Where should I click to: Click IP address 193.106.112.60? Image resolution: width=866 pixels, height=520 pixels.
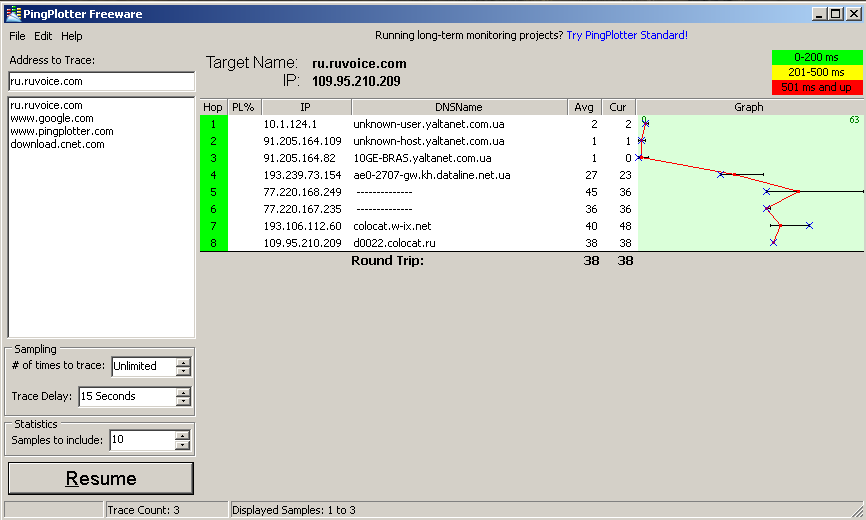(x=302, y=226)
